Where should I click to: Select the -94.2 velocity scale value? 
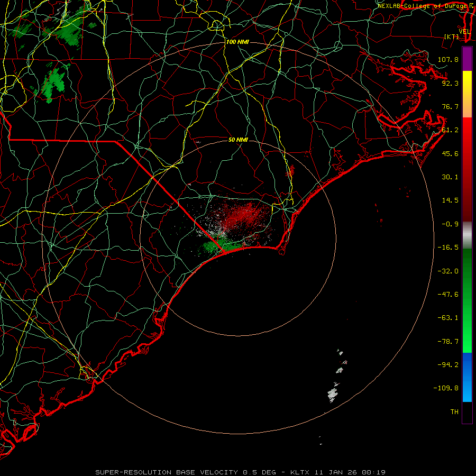448,365
